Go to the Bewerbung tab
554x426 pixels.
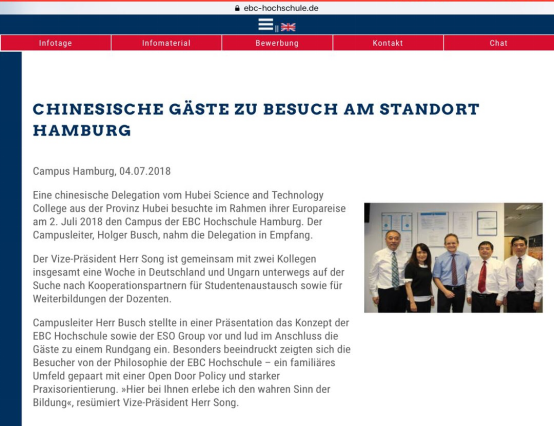click(x=277, y=43)
